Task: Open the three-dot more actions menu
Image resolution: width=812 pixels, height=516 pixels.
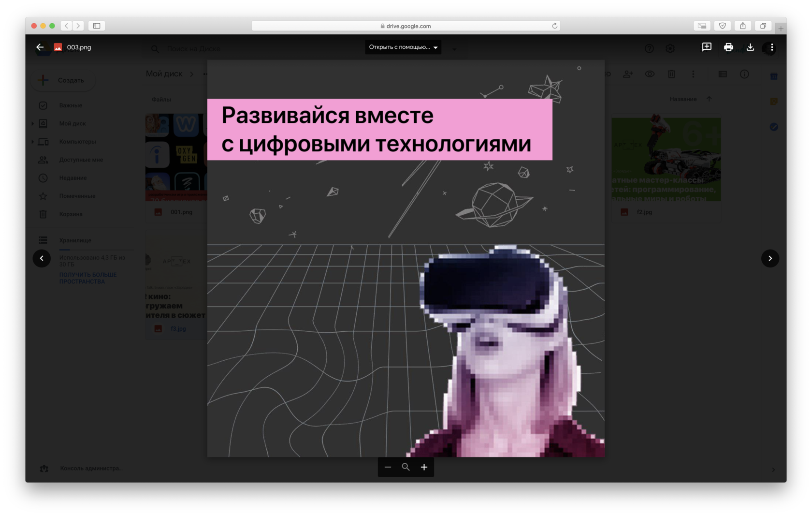Action: [772, 47]
